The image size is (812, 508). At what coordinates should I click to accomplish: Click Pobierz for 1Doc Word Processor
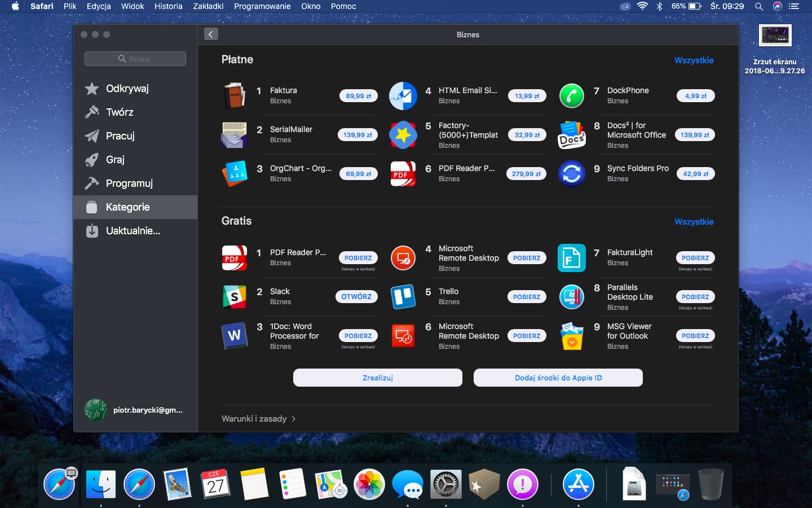tap(358, 336)
